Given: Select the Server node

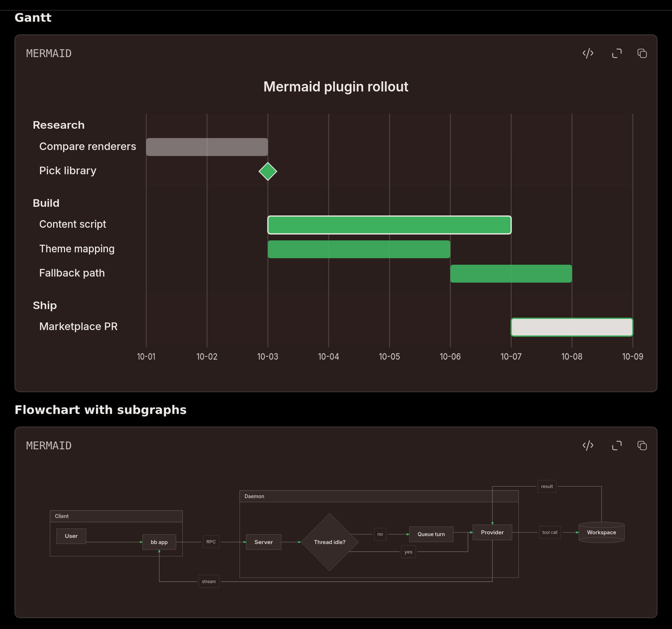Looking at the screenshot, I should pyautogui.click(x=264, y=542).
